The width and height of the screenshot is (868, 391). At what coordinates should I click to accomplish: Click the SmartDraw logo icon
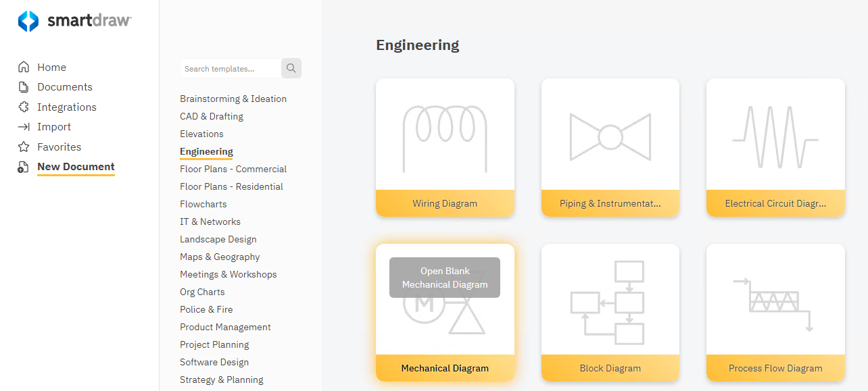coord(28,21)
